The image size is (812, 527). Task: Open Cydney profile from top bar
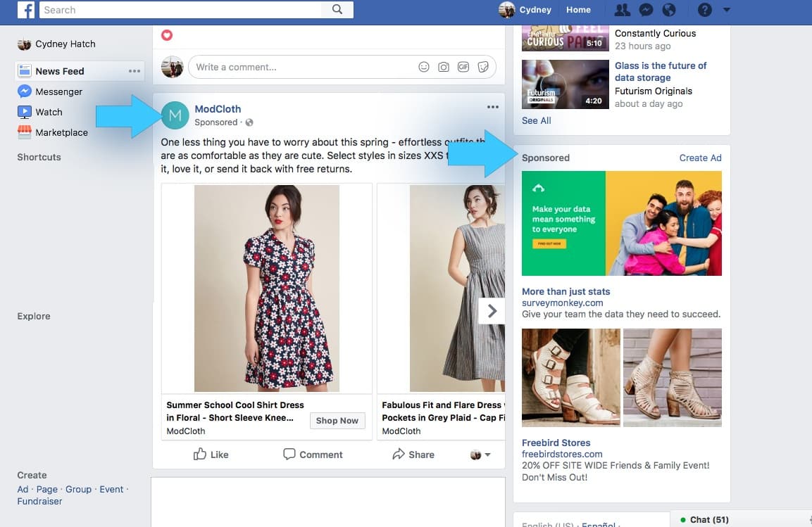point(525,10)
